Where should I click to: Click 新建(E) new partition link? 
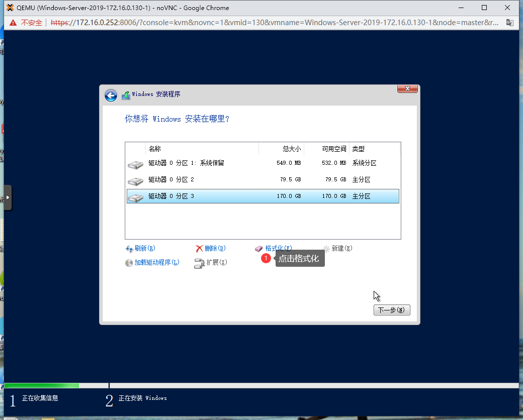tap(342, 248)
